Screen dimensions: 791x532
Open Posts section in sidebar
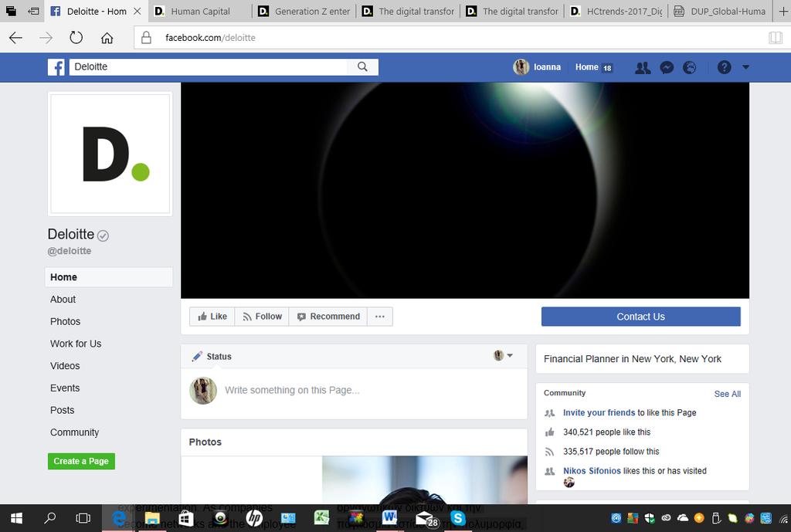click(x=62, y=410)
